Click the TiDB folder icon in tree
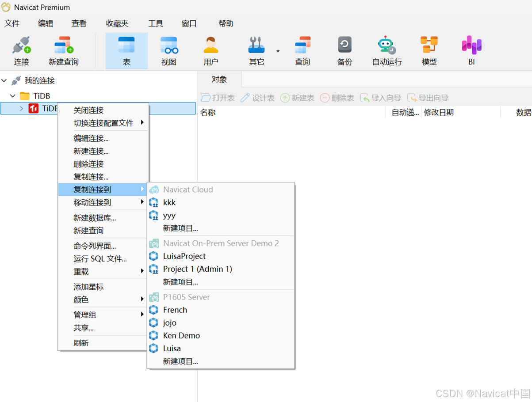This screenshot has height=402, width=532. (x=25, y=96)
